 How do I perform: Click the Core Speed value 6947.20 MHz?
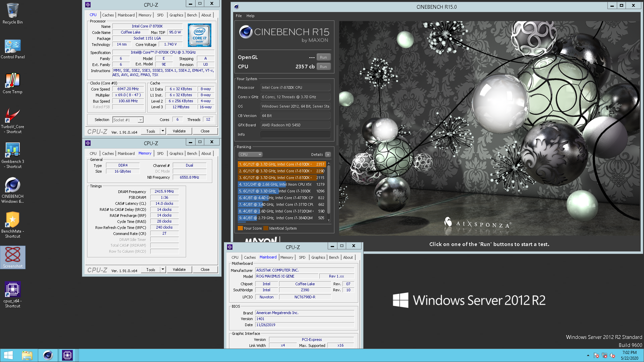[x=128, y=89]
